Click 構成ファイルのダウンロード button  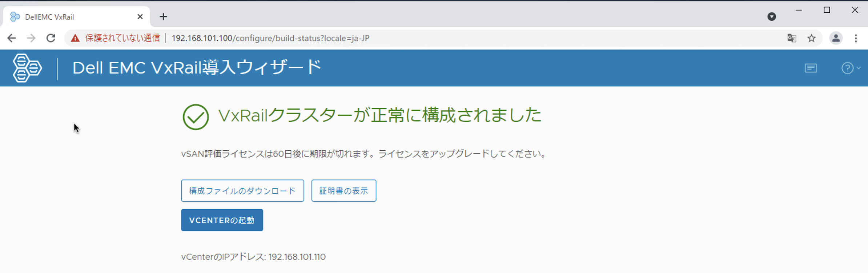pos(242,191)
